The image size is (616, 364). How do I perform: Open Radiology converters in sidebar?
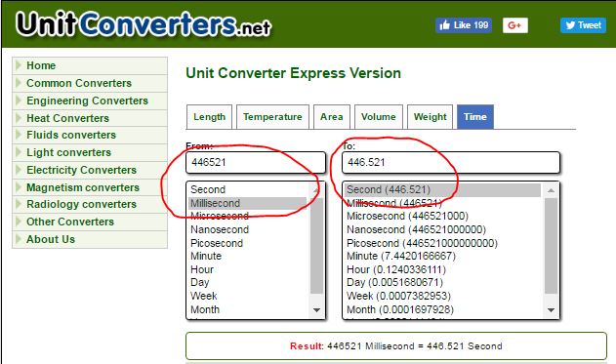pos(90,204)
